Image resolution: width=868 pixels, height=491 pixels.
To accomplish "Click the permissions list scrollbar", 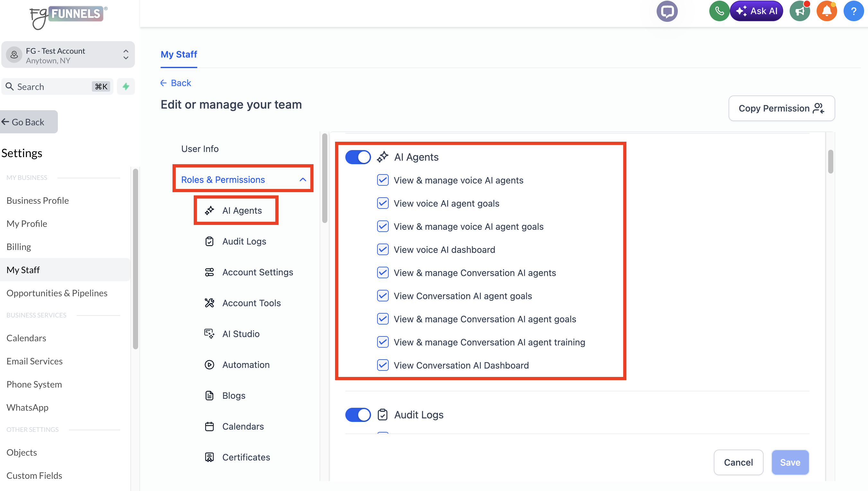I will click(x=324, y=178).
